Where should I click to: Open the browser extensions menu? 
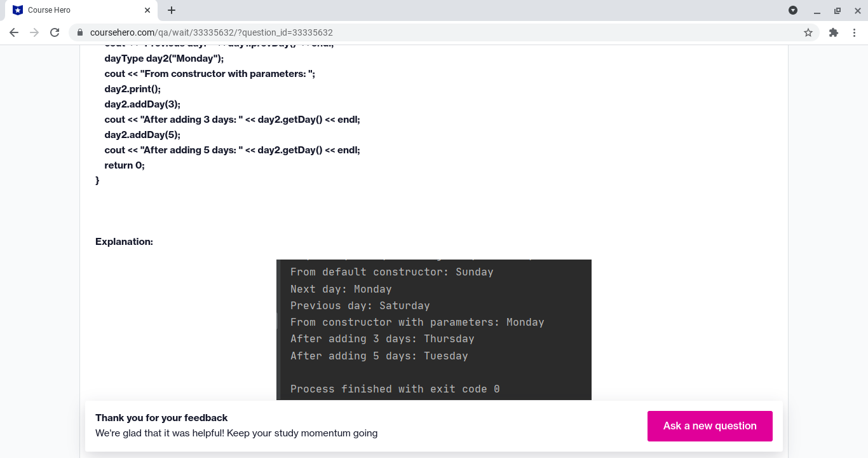(x=834, y=32)
